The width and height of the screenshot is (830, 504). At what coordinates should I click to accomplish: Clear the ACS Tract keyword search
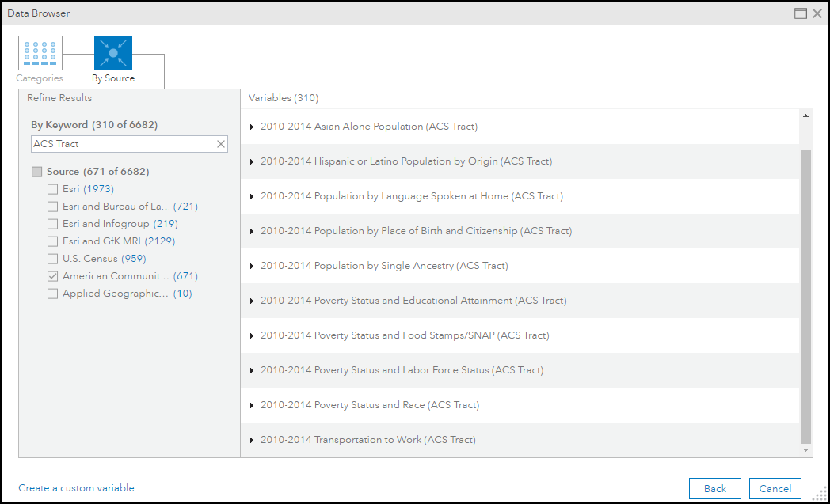tap(221, 144)
